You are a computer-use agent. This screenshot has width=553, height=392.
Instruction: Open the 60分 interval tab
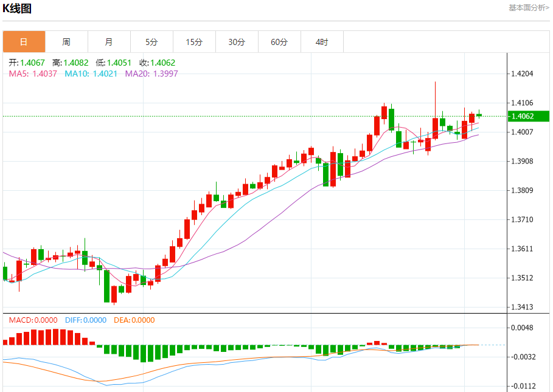(x=280, y=42)
